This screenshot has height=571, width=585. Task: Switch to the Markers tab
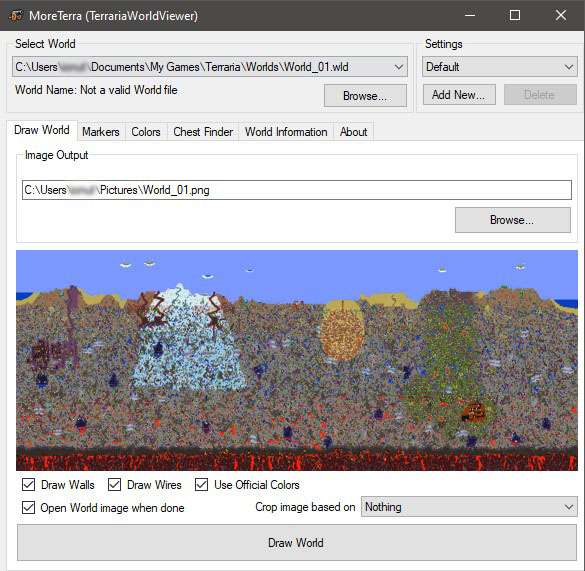coord(101,132)
